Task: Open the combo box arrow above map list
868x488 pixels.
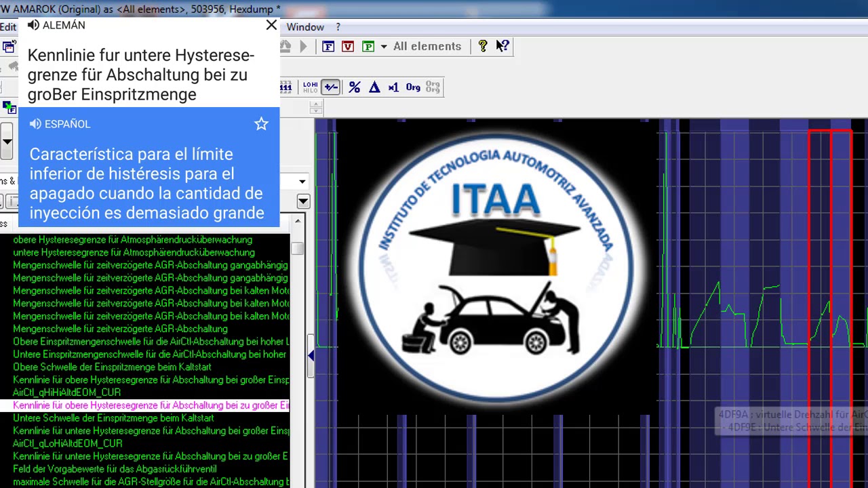Action: coord(302,181)
